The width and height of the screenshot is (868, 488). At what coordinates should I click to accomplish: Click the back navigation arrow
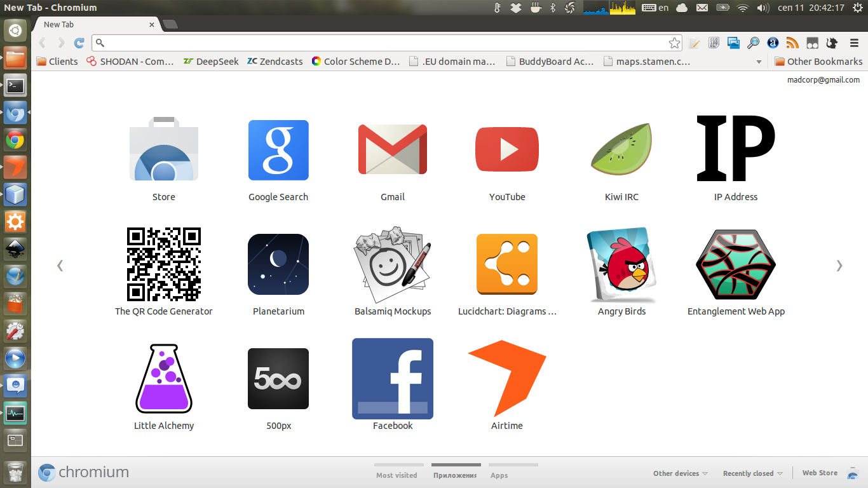(43, 43)
